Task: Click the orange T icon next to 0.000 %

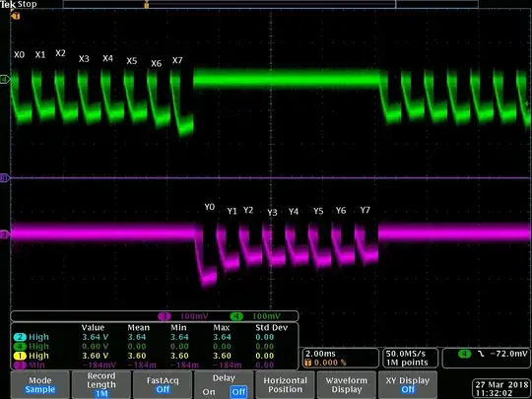Action: click(307, 363)
